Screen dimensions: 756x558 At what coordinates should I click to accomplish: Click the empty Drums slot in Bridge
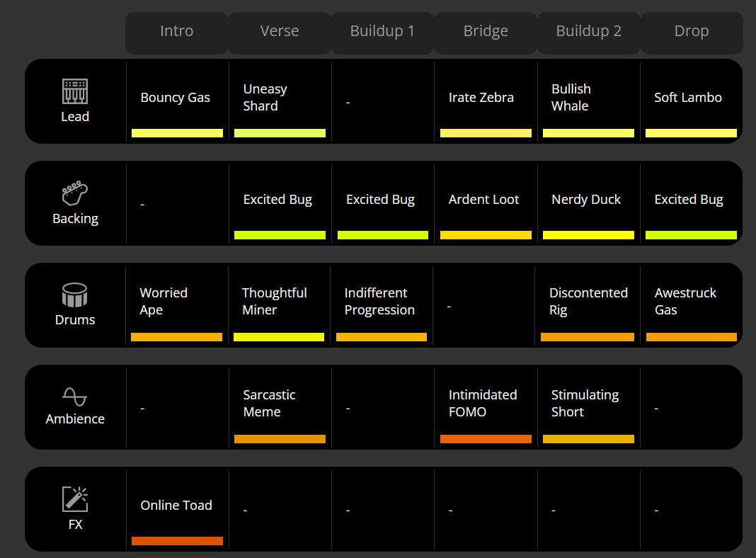click(486, 306)
